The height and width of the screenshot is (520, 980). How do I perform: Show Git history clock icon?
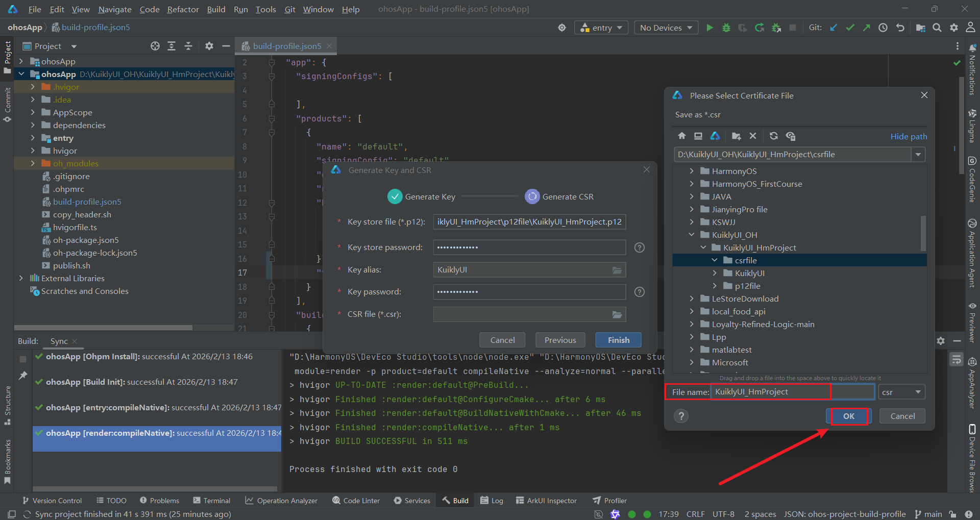[x=883, y=28]
